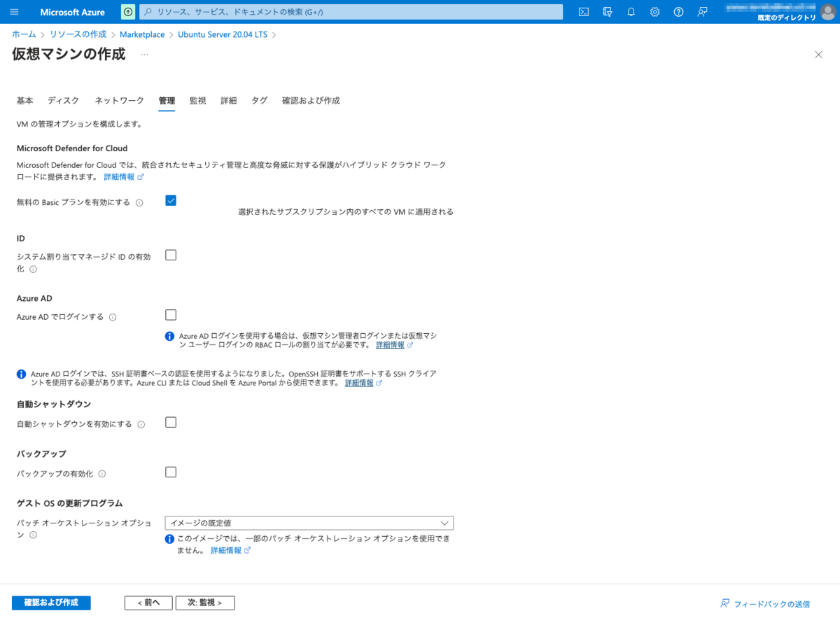Open the help question mark icon
This screenshot has width=840, height=625.
click(678, 12)
